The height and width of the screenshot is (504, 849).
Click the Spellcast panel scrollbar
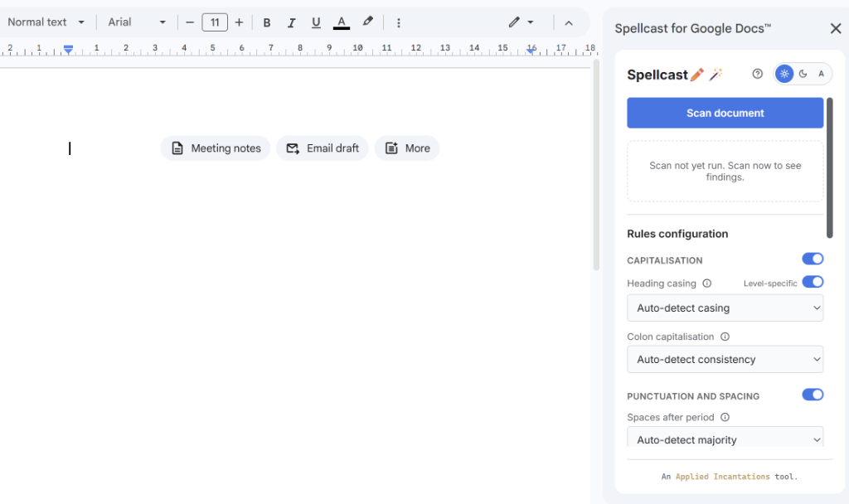[829, 167]
